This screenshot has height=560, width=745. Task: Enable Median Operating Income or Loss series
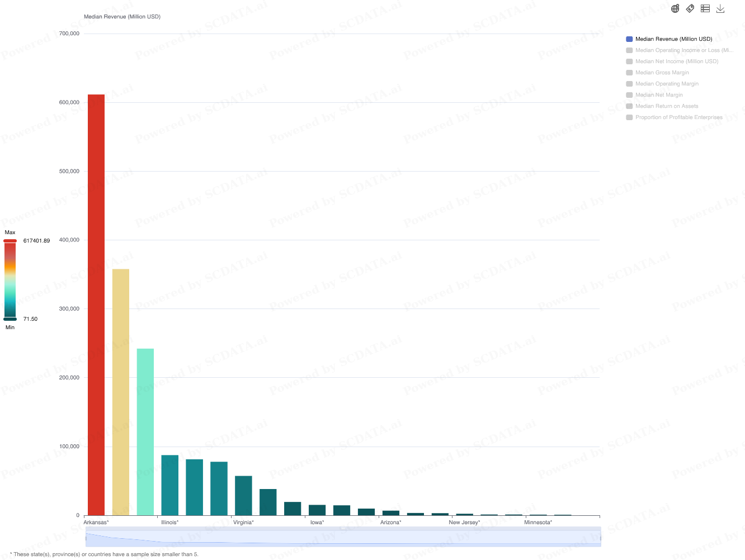[x=680, y=50]
